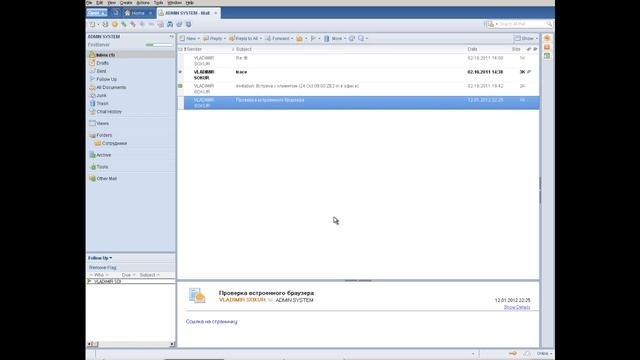Viewport: 640px width, 360px height.
Task: Open the File menu
Action: pyautogui.click(x=89, y=2)
